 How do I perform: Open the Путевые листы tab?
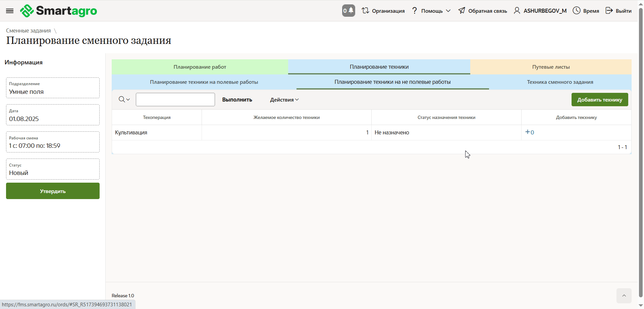pyautogui.click(x=551, y=67)
